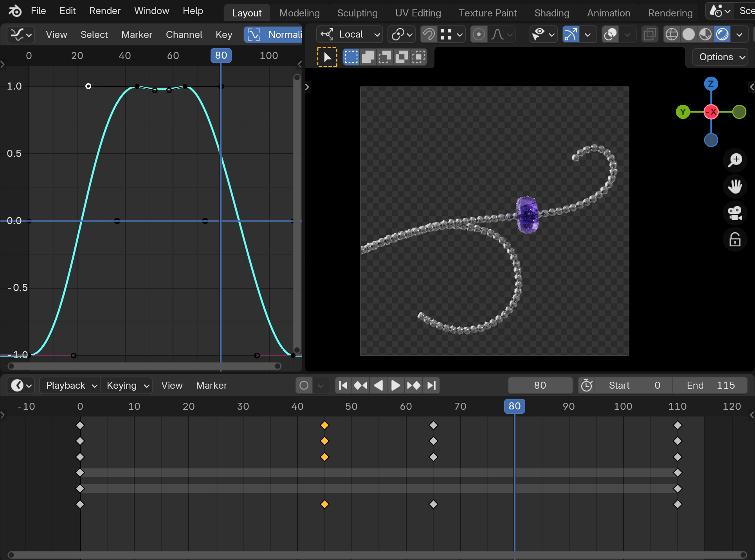Expand the Options dropdown in viewport
Image resolution: width=755 pixels, height=560 pixels.
click(721, 57)
